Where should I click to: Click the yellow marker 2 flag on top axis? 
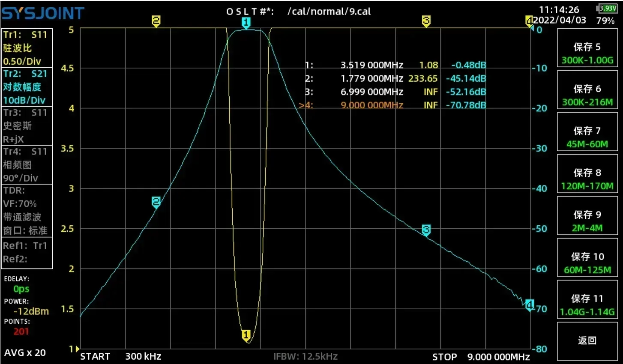pos(155,20)
